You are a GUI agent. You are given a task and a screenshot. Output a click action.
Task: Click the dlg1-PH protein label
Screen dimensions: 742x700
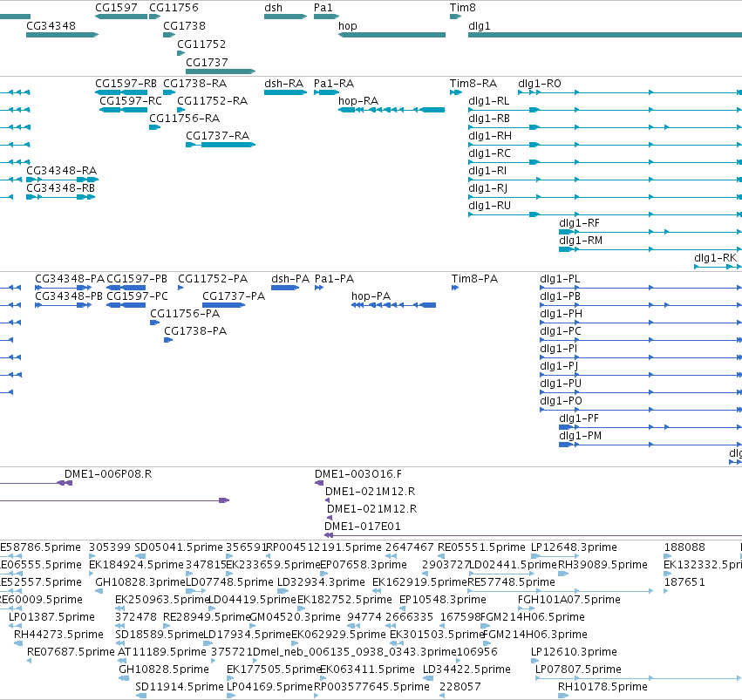(x=561, y=314)
